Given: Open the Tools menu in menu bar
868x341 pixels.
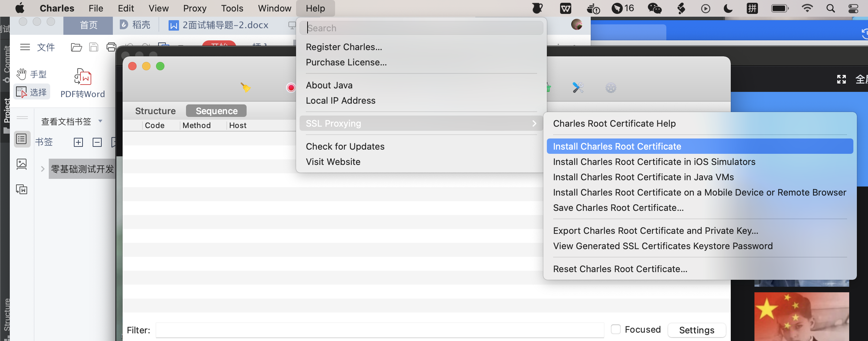Looking at the screenshot, I should (x=232, y=8).
